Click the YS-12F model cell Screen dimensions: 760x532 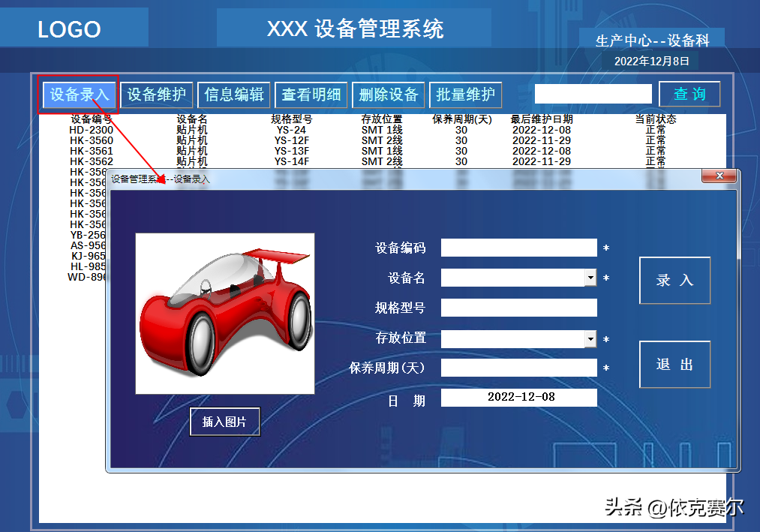pos(291,140)
